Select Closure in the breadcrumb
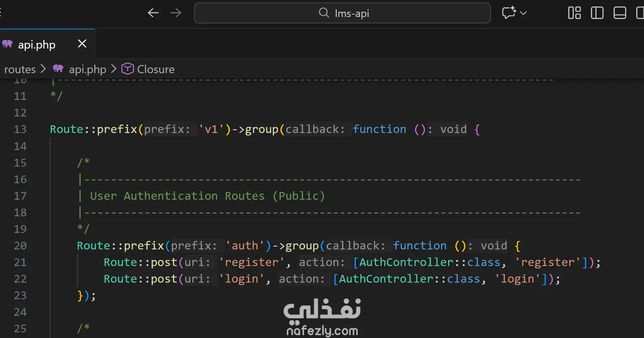644x338 pixels. 156,69
